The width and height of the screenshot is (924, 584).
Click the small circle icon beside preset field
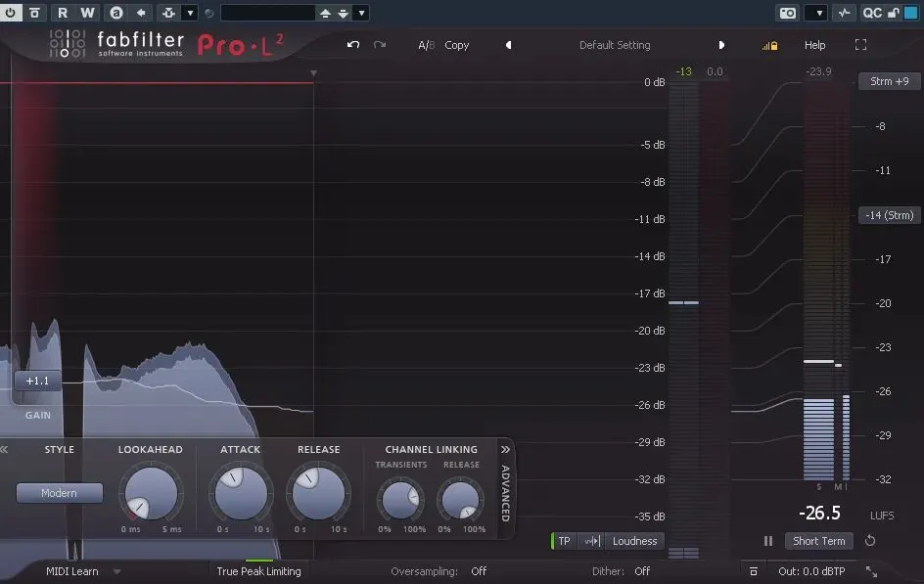209,13
